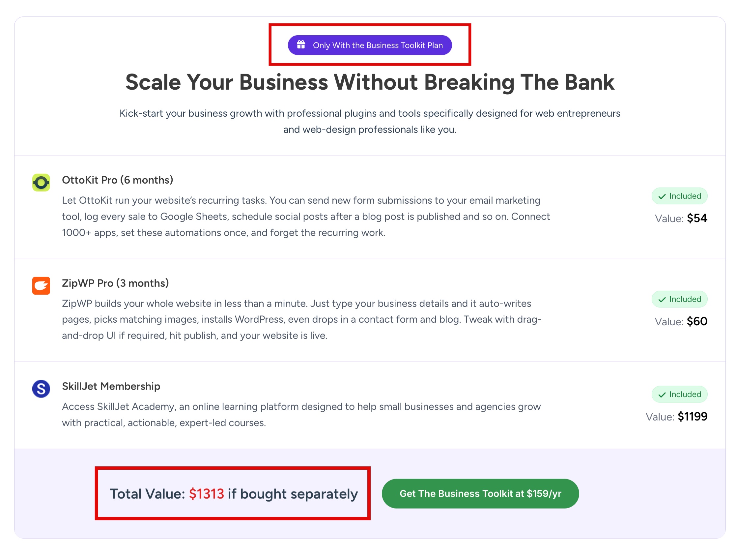Click the checkmark in ZipWP's Included badge
This screenshot has width=738, height=560.
click(662, 300)
